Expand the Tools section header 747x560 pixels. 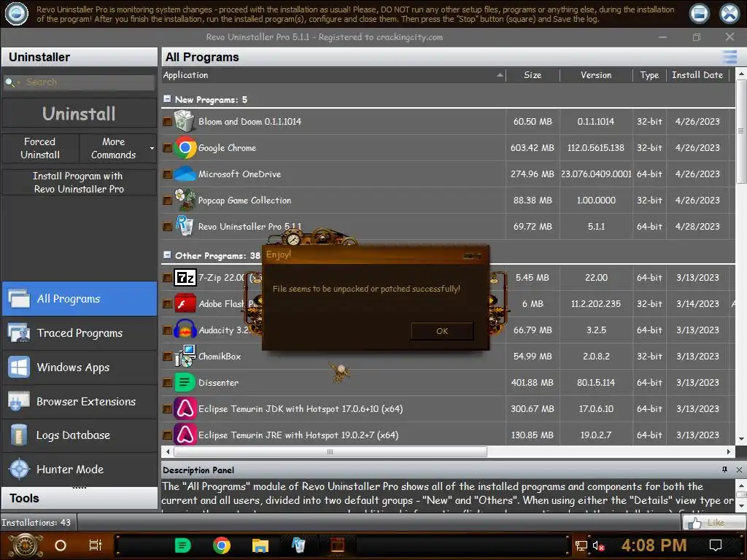point(79,498)
